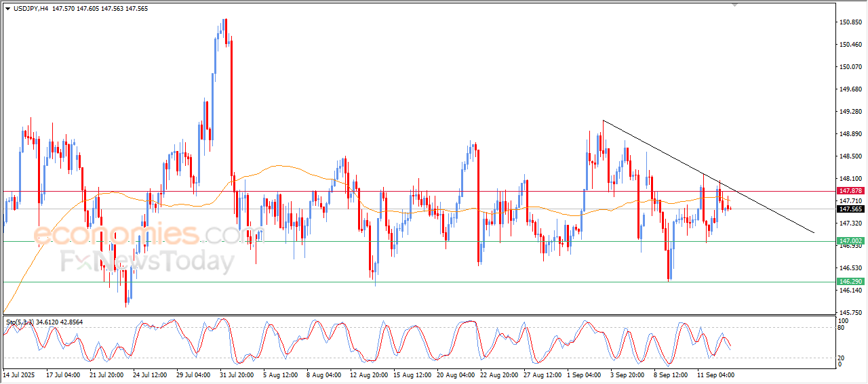
Task: Click the 145.750 price axis label
Action: tap(850, 312)
